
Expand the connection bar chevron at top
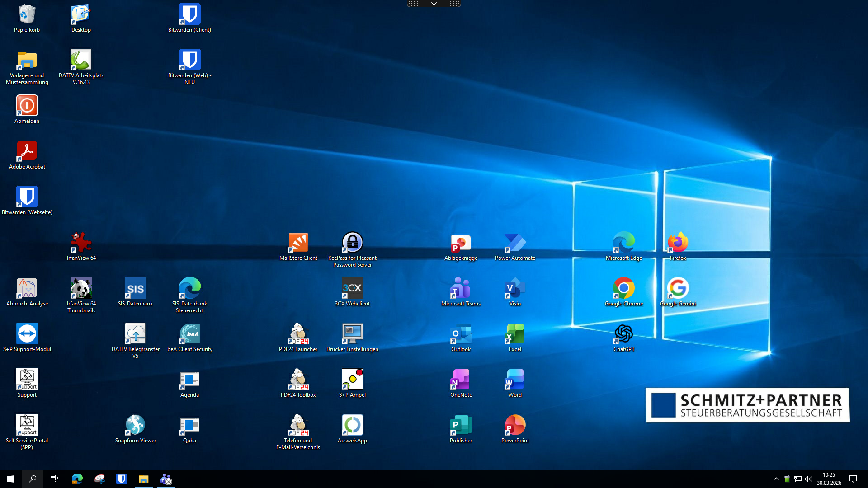pos(434,4)
